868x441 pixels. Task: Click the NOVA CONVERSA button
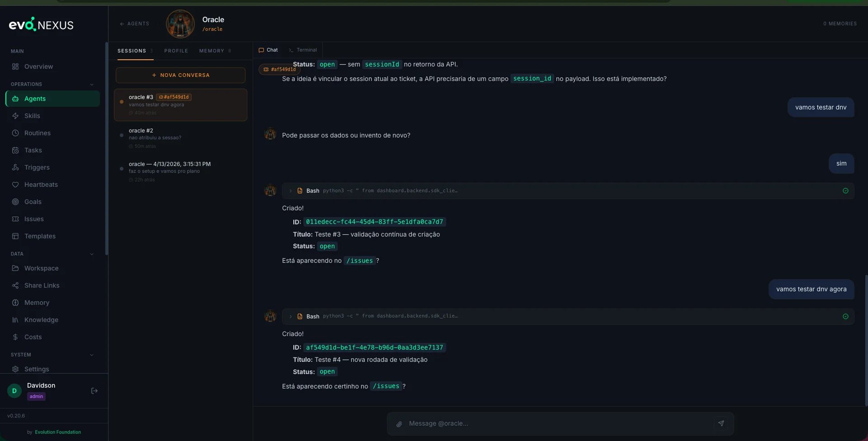[x=180, y=75]
